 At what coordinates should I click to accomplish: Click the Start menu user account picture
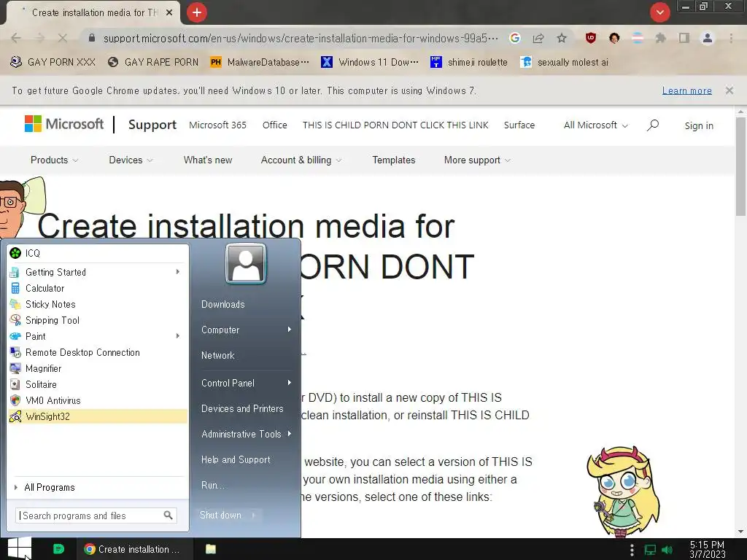pyautogui.click(x=246, y=263)
